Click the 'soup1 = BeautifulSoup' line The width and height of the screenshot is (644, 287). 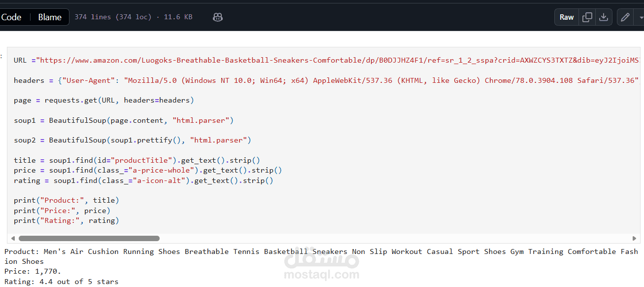124,120
